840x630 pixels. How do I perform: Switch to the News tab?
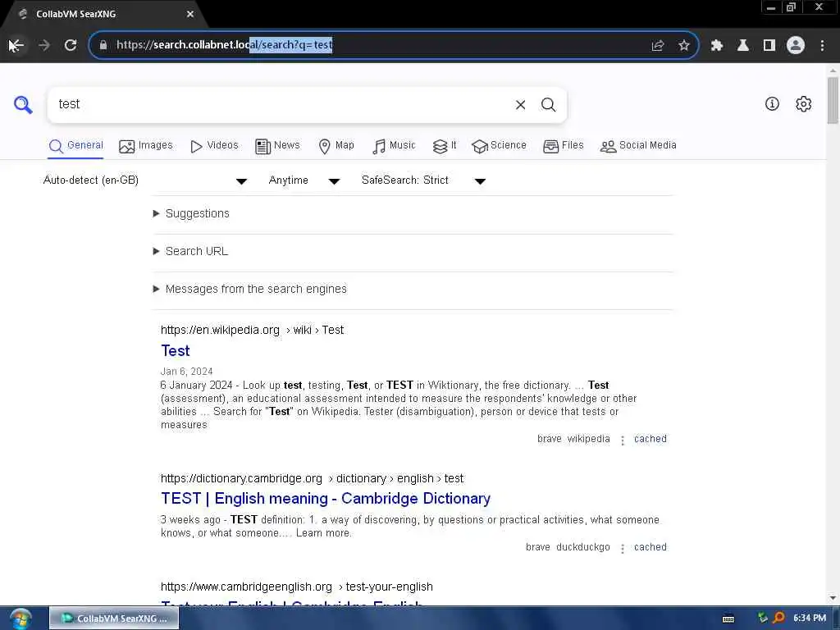click(x=277, y=146)
